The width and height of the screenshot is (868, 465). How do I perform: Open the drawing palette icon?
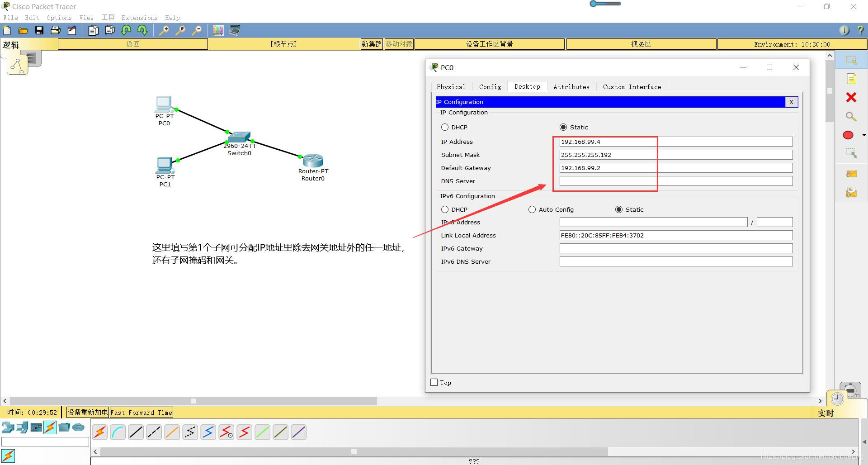click(x=218, y=30)
